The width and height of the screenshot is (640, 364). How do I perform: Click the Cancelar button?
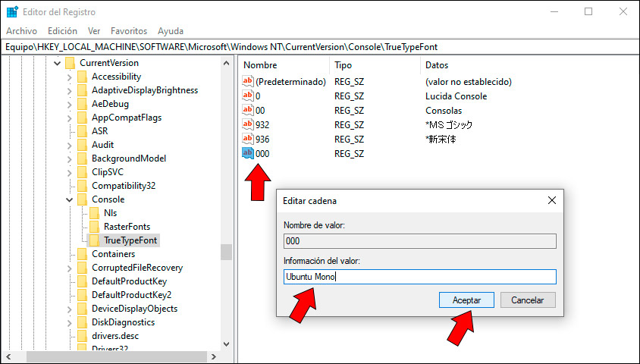(528, 300)
